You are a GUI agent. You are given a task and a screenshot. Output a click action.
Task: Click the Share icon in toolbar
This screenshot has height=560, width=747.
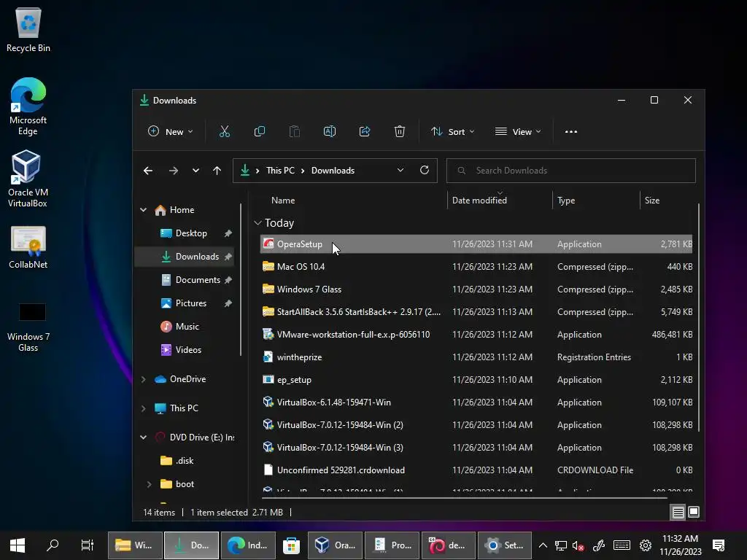pyautogui.click(x=365, y=131)
